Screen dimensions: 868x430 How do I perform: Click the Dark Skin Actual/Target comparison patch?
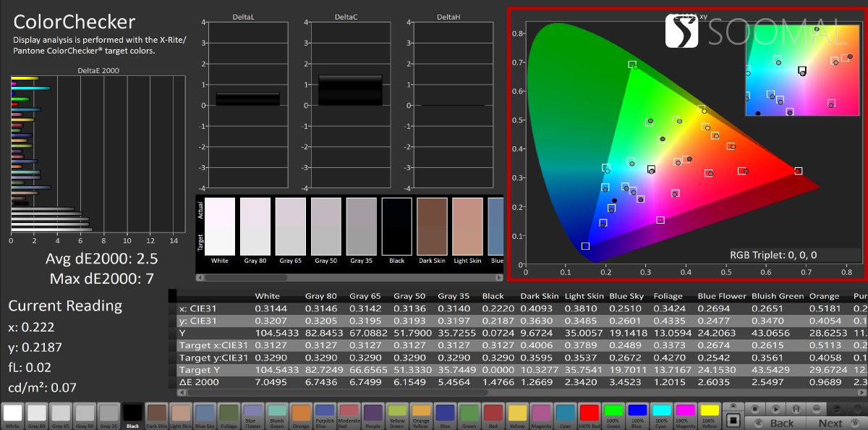tap(432, 226)
